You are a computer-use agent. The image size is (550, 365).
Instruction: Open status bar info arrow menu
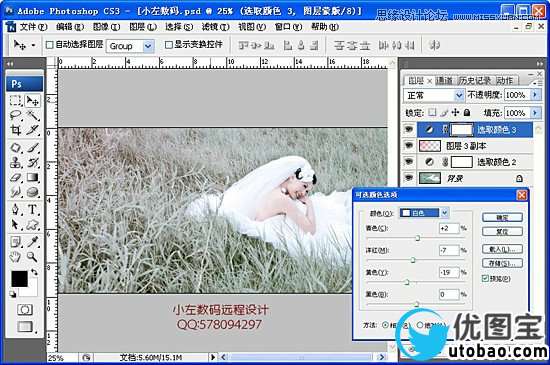[213, 357]
